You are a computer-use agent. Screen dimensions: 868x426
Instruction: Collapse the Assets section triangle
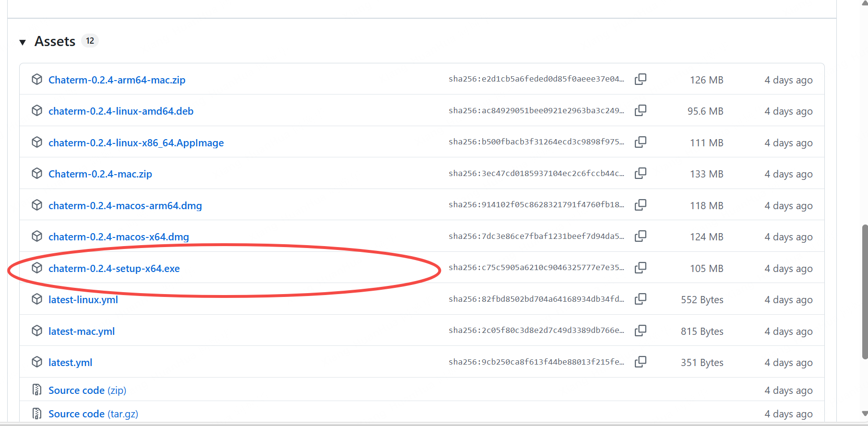coord(23,42)
